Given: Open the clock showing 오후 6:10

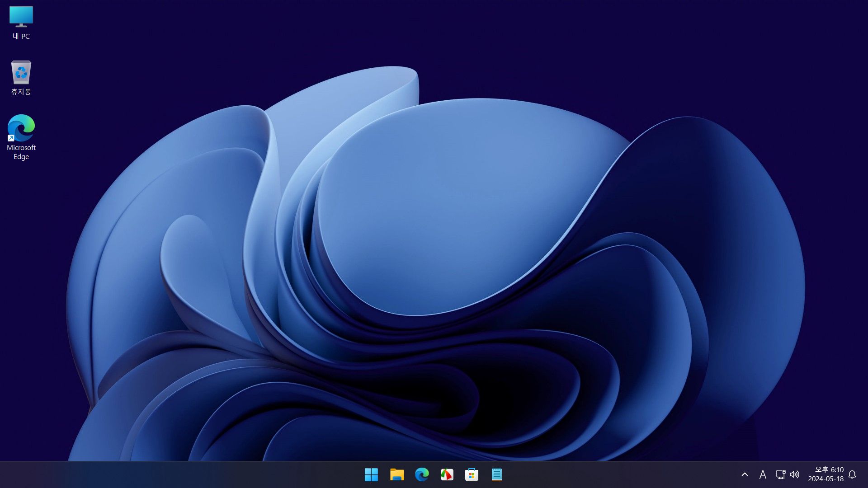Looking at the screenshot, I should point(826,474).
